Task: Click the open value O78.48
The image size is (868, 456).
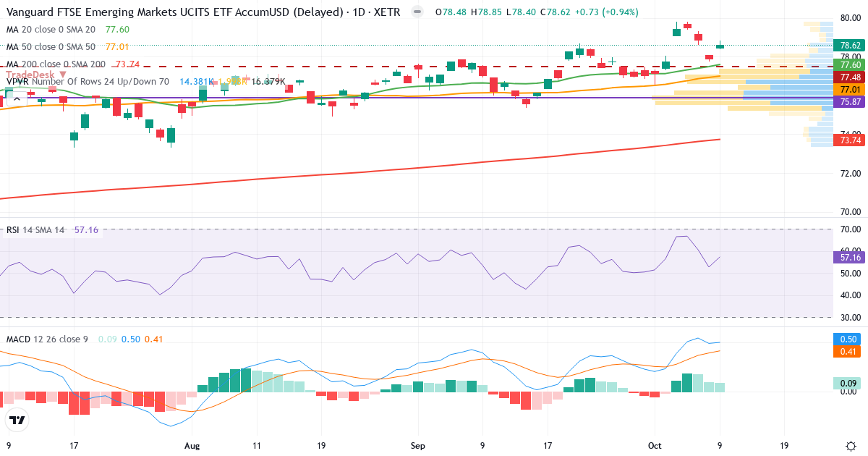Action: pos(452,12)
